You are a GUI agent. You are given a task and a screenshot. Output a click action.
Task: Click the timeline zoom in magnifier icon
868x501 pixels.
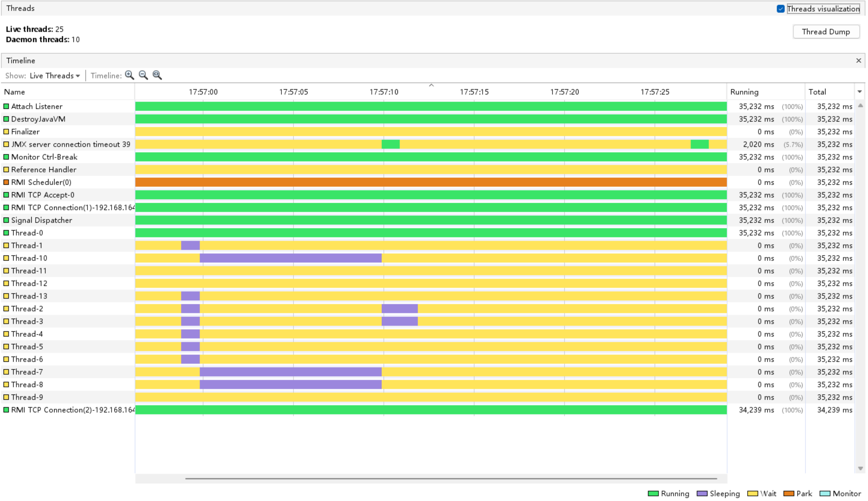129,75
